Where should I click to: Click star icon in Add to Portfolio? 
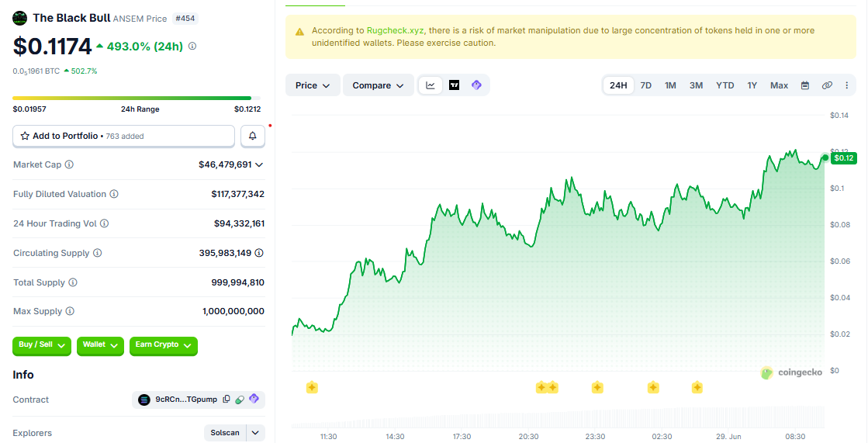coord(25,136)
